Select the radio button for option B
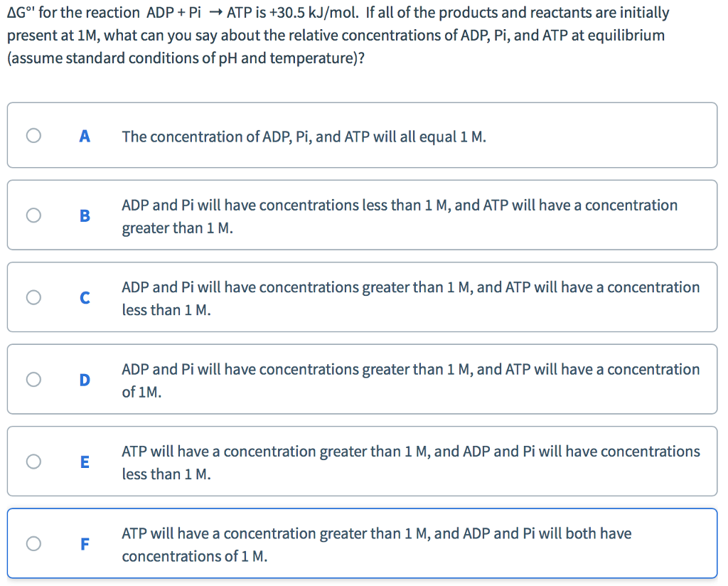Image resolution: width=728 pixels, height=586 pixels. point(33,215)
